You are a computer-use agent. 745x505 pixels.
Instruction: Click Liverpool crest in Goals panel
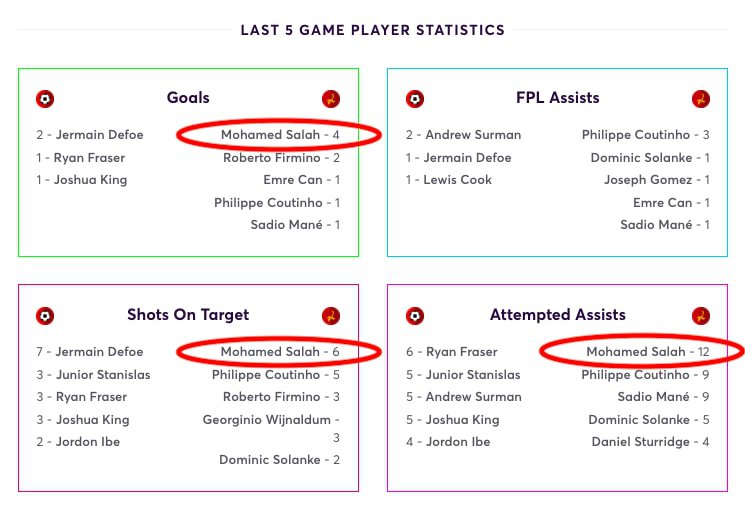331,99
